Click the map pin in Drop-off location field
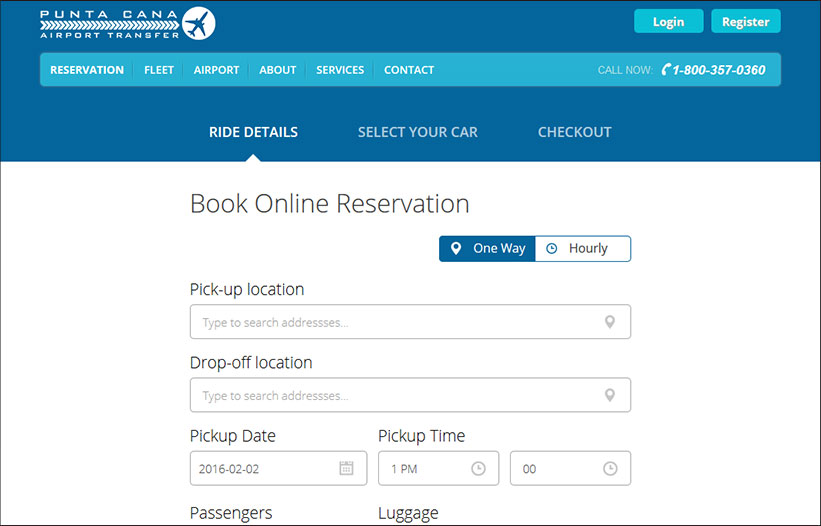The height and width of the screenshot is (526, 821). pyautogui.click(x=609, y=395)
